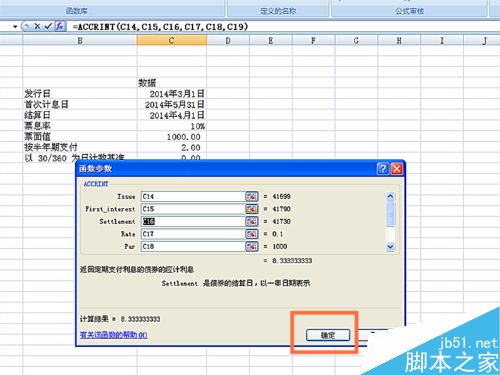The image size is (500, 375).
Task: Click the 定义的名称 ribbon group label
Action: click(278, 11)
